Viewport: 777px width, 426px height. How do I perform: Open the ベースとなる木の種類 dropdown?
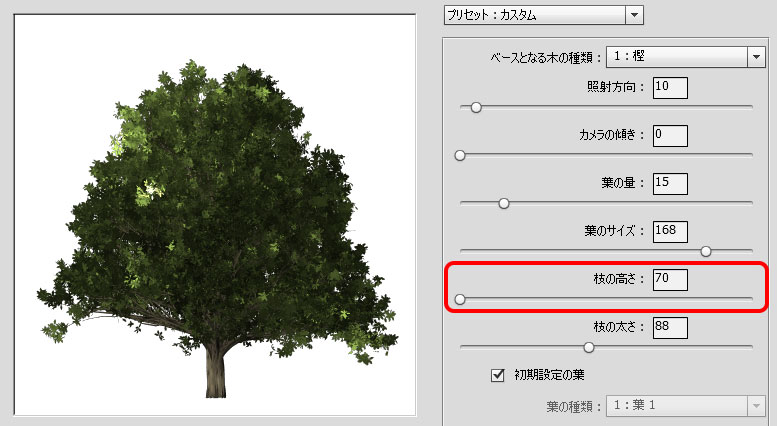click(686, 56)
